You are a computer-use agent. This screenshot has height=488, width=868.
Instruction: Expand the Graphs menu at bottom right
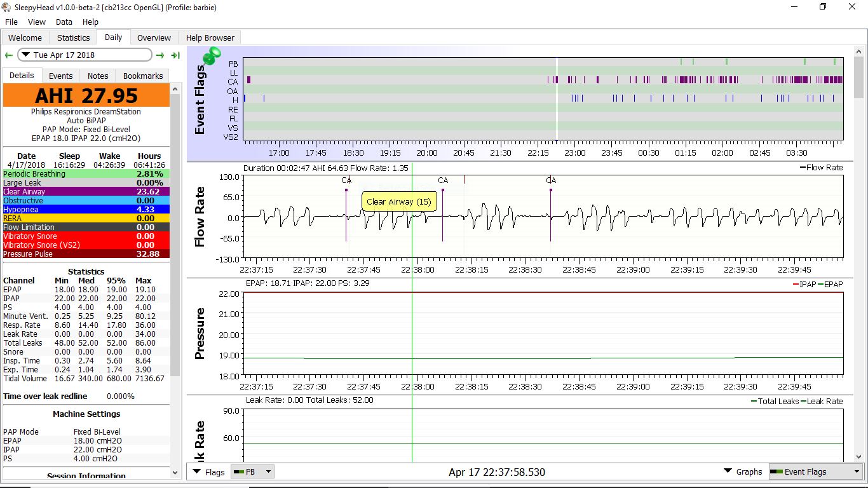(x=743, y=471)
